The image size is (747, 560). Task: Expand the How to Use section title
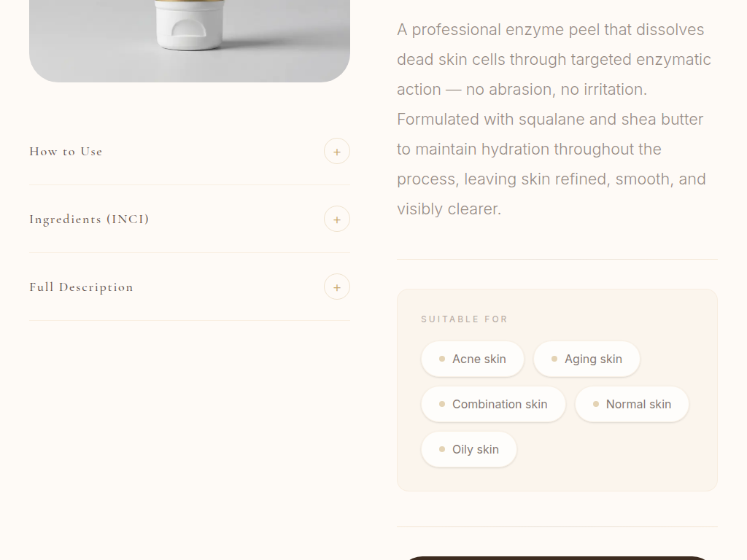pyautogui.click(x=66, y=152)
